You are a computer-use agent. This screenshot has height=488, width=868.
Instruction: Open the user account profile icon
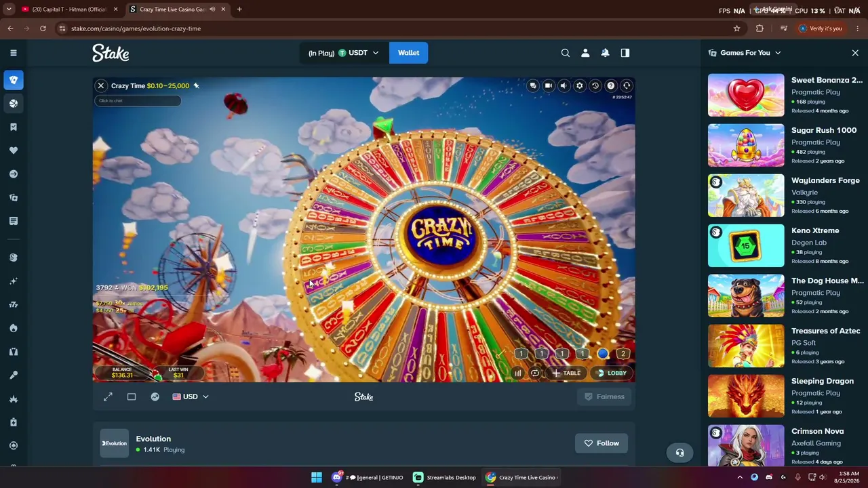tap(585, 53)
